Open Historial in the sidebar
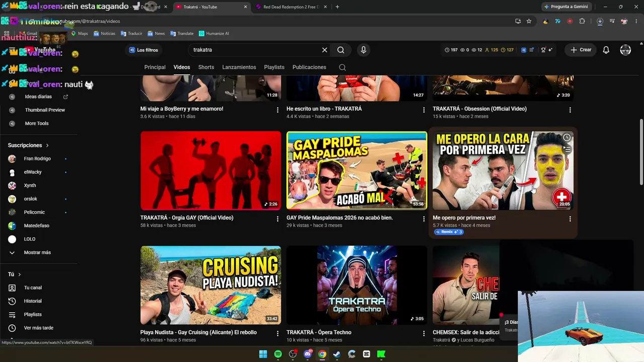This screenshot has height=362, width=644. [x=33, y=301]
